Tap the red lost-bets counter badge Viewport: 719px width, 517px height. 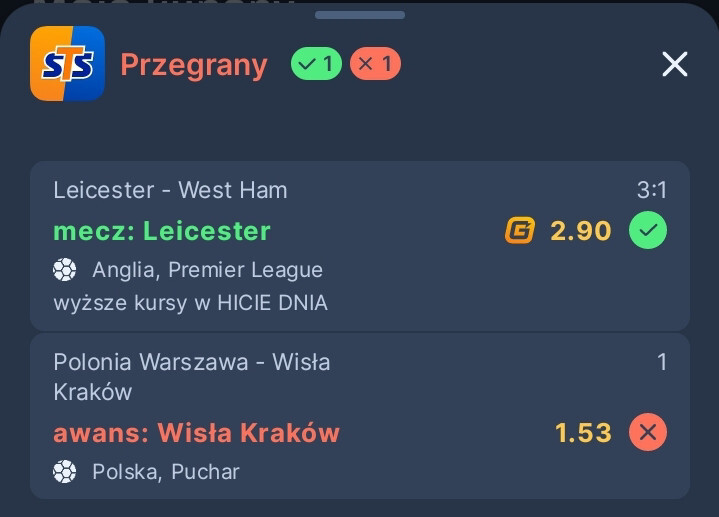(x=375, y=65)
